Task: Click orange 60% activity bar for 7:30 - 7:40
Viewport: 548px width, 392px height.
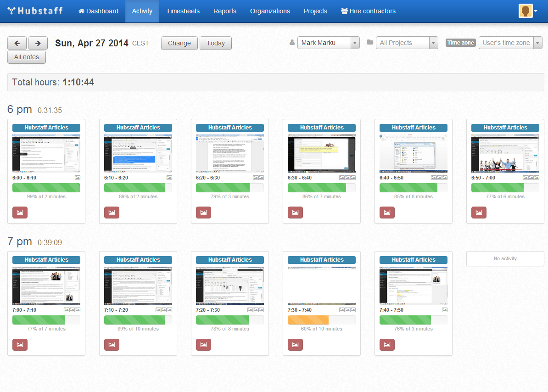Action: point(308,320)
